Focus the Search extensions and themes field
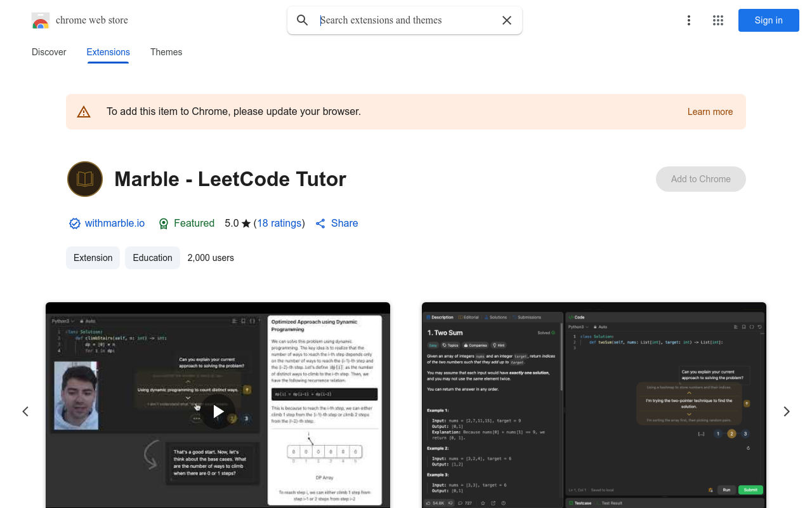The image size is (812, 508). click(x=405, y=20)
